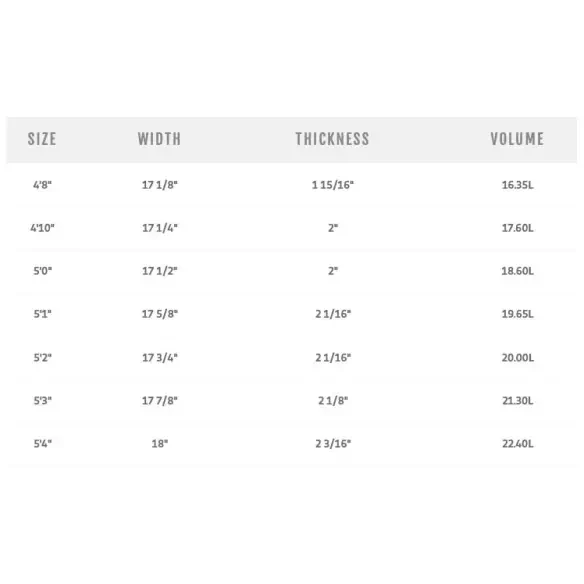Select the 5'0" size row label
This screenshot has height=584, width=584.
tap(42, 271)
